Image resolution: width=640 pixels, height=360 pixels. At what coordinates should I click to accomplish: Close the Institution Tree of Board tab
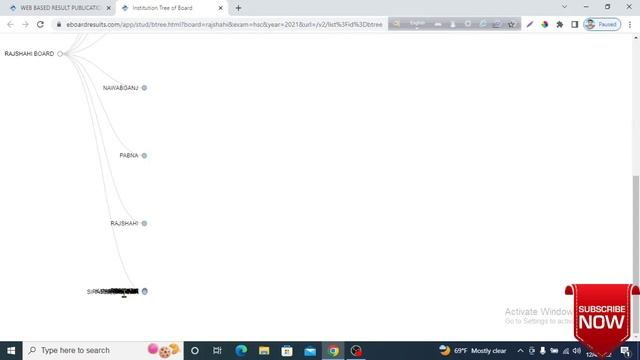point(220,8)
